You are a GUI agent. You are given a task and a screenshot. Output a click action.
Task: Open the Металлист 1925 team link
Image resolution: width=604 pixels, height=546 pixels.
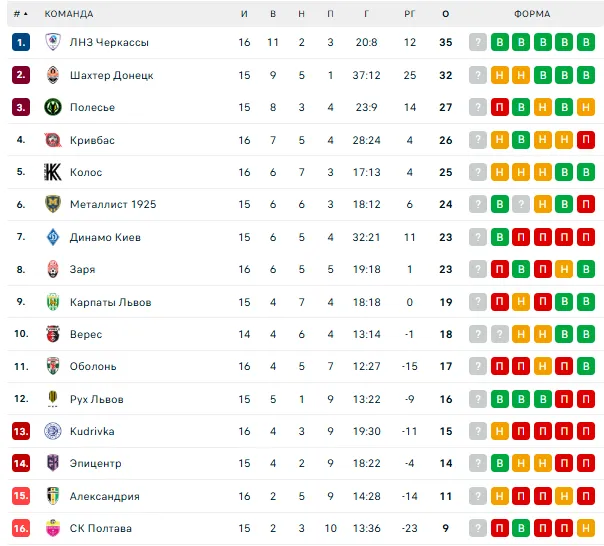click(x=113, y=204)
